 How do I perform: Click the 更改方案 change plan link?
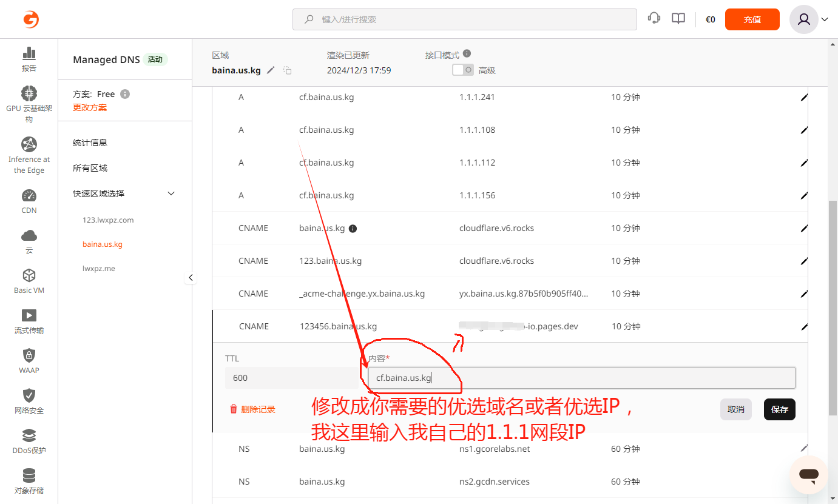pyautogui.click(x=90, y=108)
